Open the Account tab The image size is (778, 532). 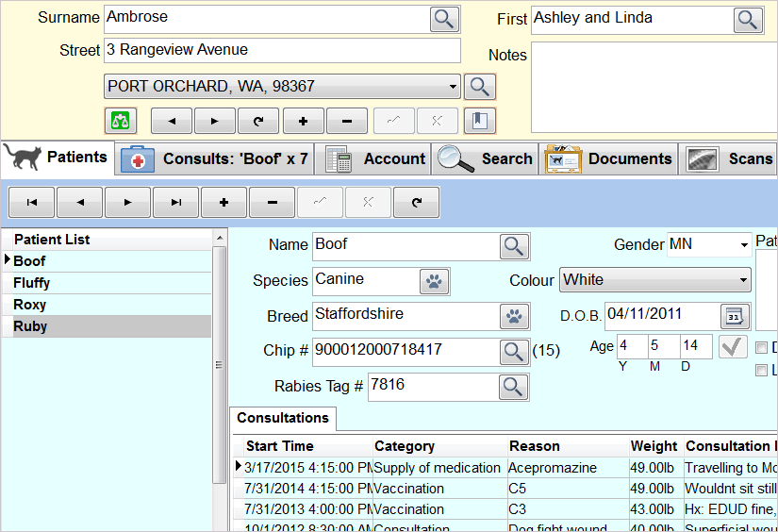(x=375, y=158)
